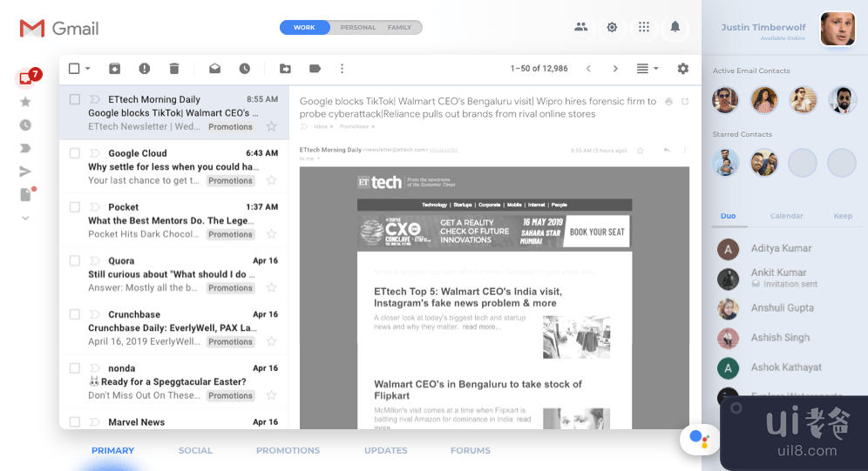Open the mail settings gear in toolbar

pyautogui.click(x=683, y=69)
